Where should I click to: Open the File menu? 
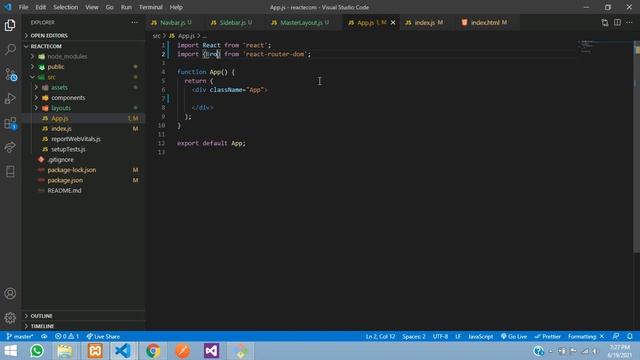(x=24, y=7)
